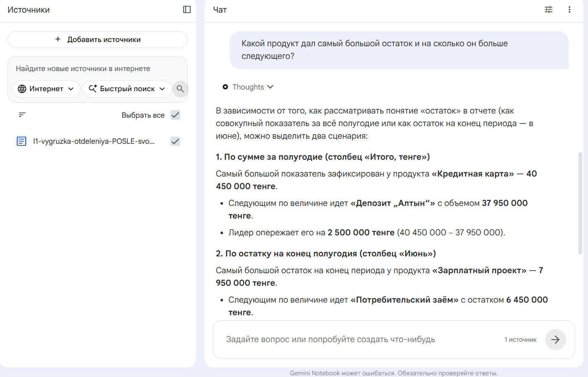The image size is (588, 377).
Task: Click the sources filter/sort icon
Action: 22,115
